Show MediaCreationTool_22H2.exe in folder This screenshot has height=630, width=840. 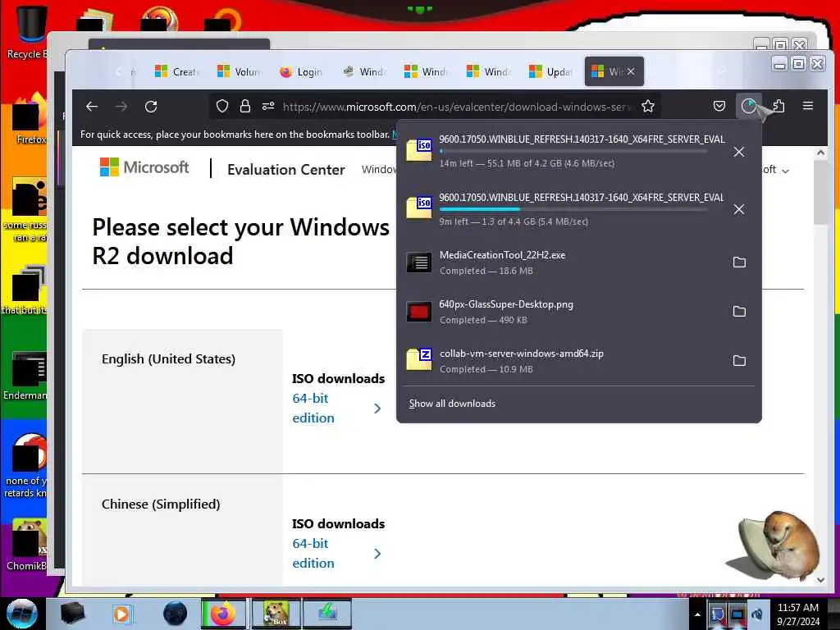(739, 262)
